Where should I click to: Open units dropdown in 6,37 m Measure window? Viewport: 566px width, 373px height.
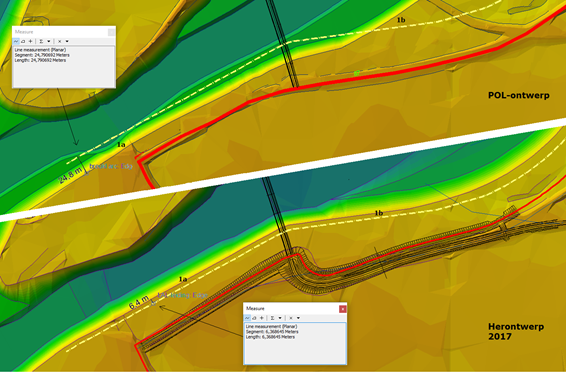[280, 318]
